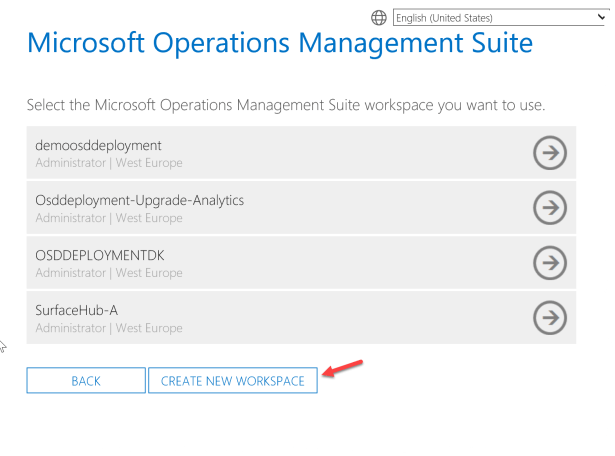615x456 pixels.
Task: Select the demoosddeployment workspace name
Action: click(x=98, y=146)
